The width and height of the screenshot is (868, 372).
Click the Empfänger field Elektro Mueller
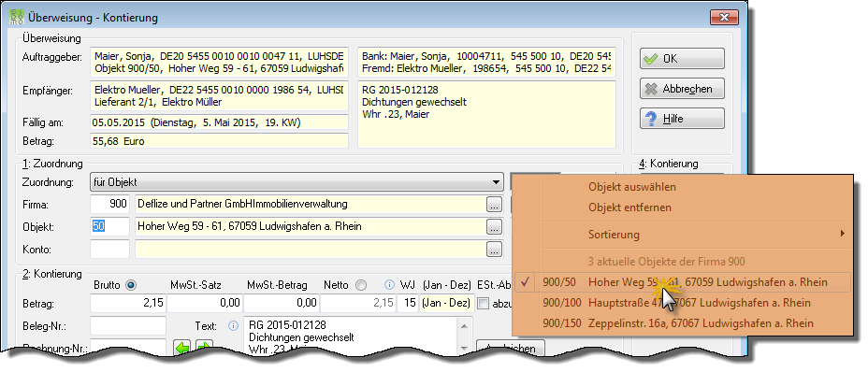219,95
